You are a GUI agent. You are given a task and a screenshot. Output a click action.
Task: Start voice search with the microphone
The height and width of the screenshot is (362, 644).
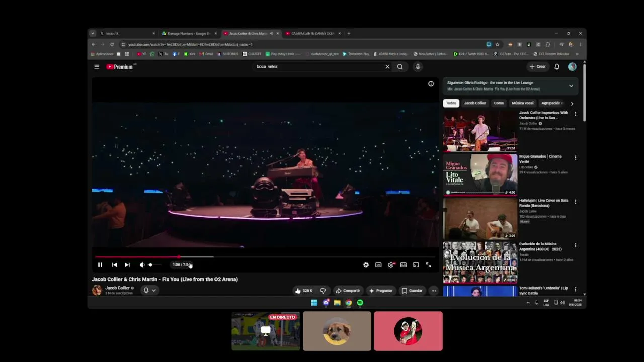418,66
